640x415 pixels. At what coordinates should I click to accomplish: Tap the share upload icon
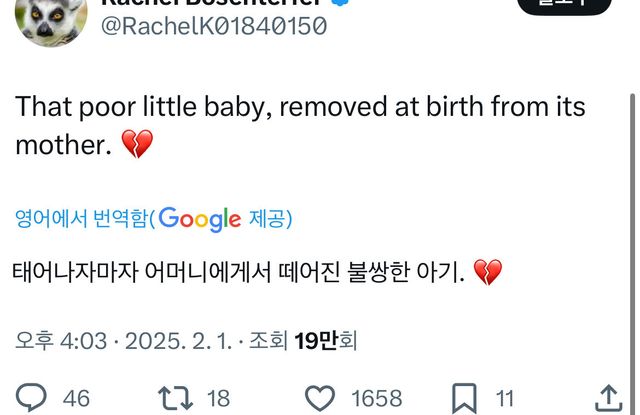click(608, 397)
